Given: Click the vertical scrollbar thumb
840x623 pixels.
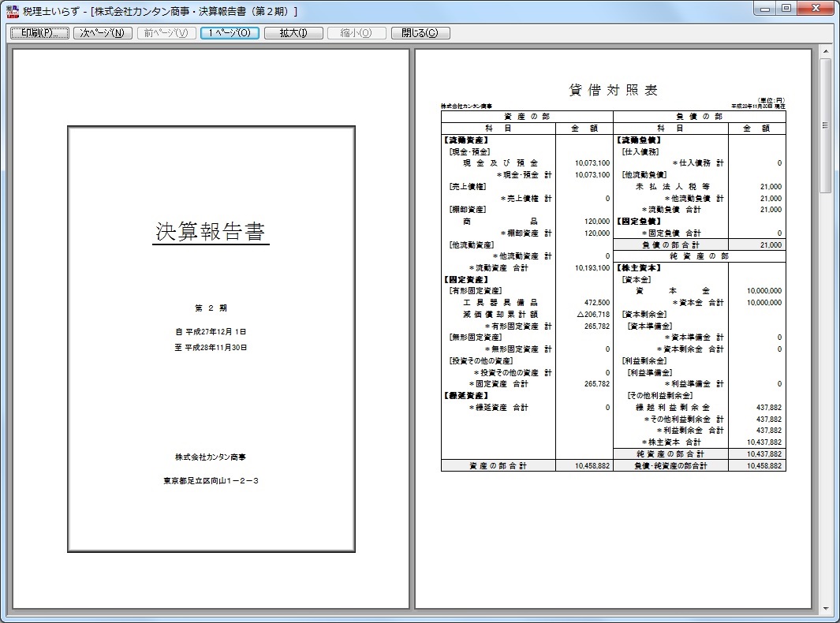Looking at the screenshot, I should pyautogui.click(x=825, y=126).
